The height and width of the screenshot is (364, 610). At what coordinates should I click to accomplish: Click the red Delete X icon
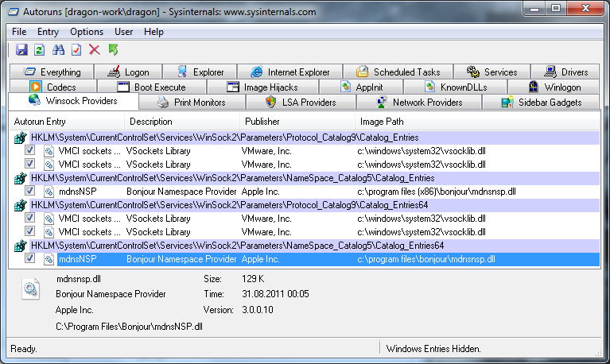[95, 50]
